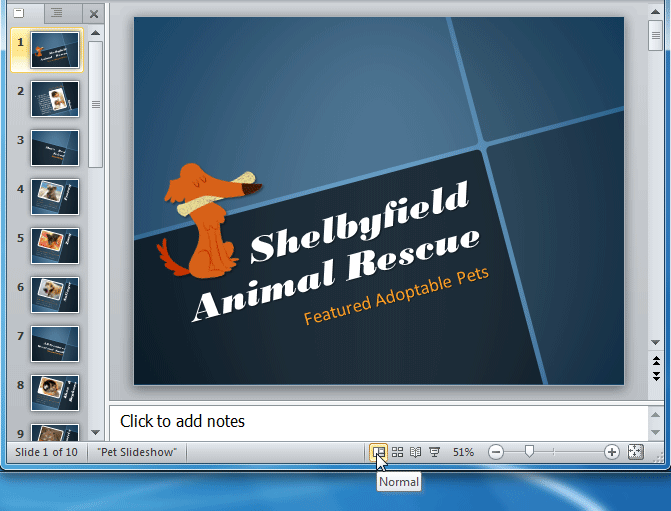
Task: Switch to Normal view in status bar
Action: (379, 452)
